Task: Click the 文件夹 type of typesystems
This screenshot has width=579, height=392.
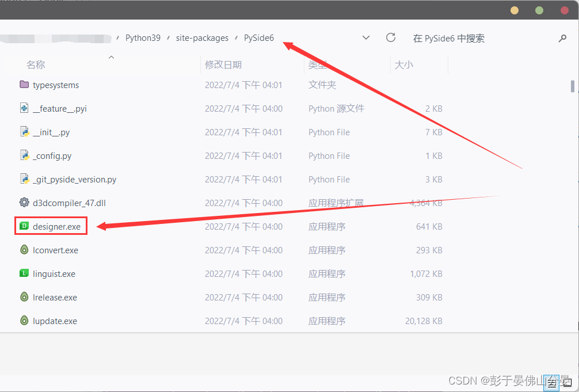Action: [x=322, y=85]
